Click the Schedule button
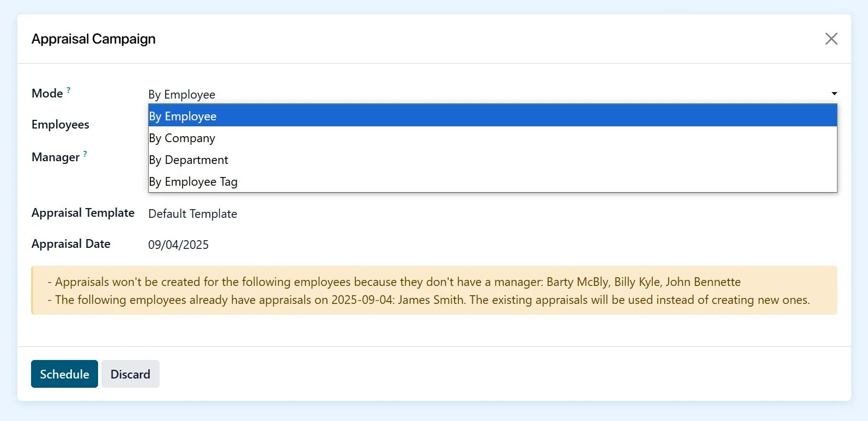Viewport: 868px width, 421px height. [64, 374]
